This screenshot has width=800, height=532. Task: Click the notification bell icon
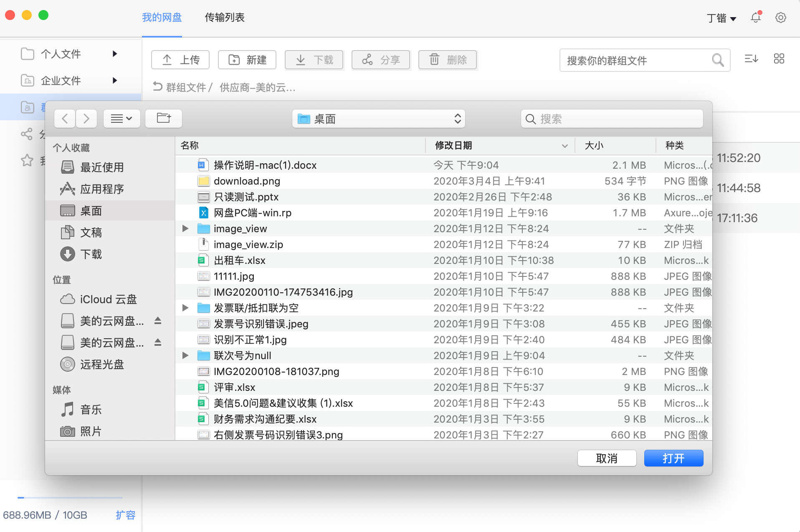755,18
